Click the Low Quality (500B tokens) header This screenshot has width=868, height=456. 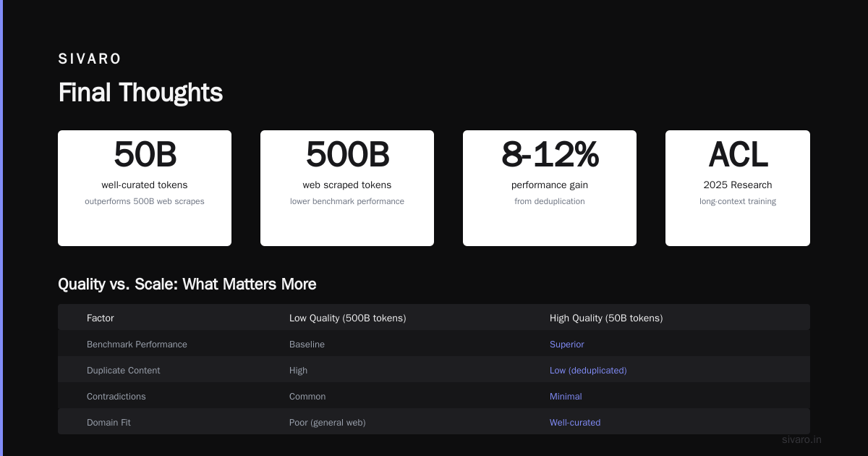pyautogui.click(x=348, y=318)
